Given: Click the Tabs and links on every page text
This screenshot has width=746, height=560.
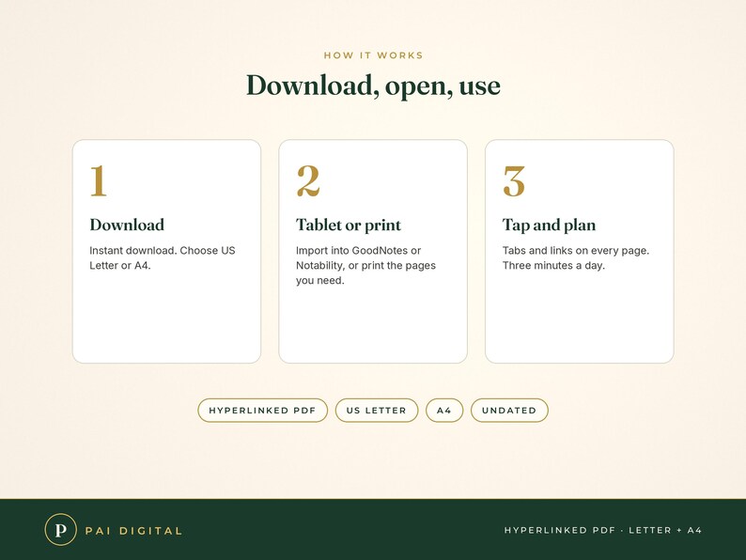Looking at the screenshot, I should [576, 257].
